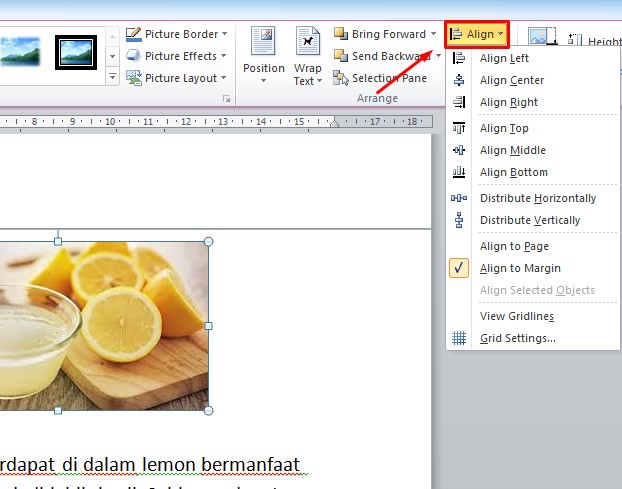
Task: Click the Distribute Horizontally icon
Action: (x=459, y=198)
